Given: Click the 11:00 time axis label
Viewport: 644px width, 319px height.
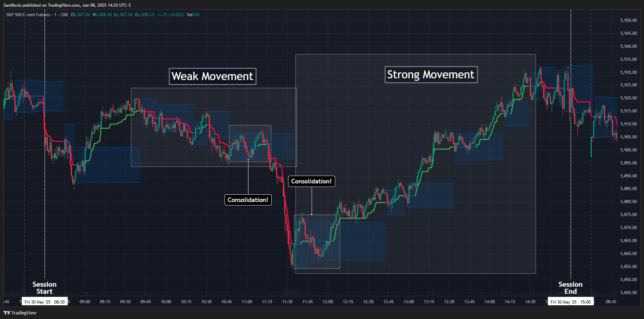Looking at the screenshot, I should click(247, 302).
